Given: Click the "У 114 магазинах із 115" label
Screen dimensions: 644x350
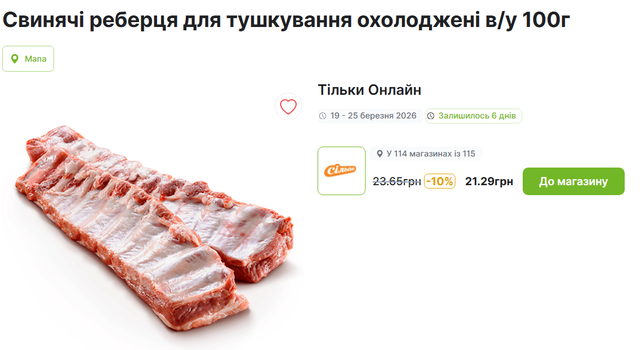Looking at the screenshot, I should pos(431,154).
